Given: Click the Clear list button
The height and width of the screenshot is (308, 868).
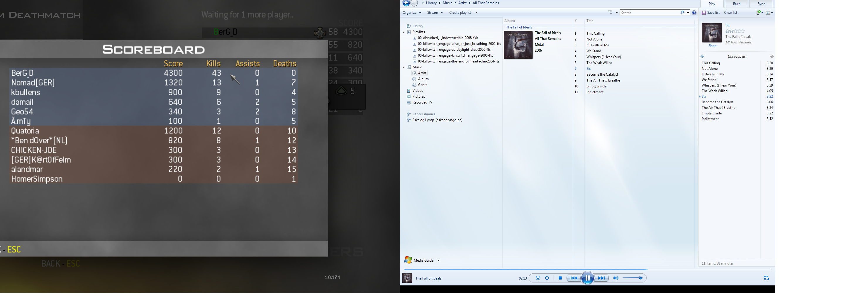Looking at the screenshot, I should click(x=730, y=13).
